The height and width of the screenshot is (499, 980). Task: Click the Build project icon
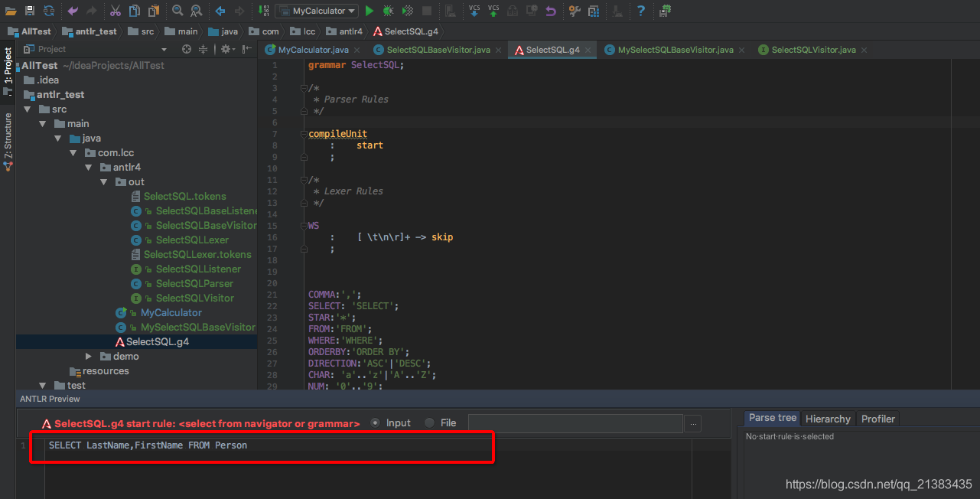pos(263,11)
